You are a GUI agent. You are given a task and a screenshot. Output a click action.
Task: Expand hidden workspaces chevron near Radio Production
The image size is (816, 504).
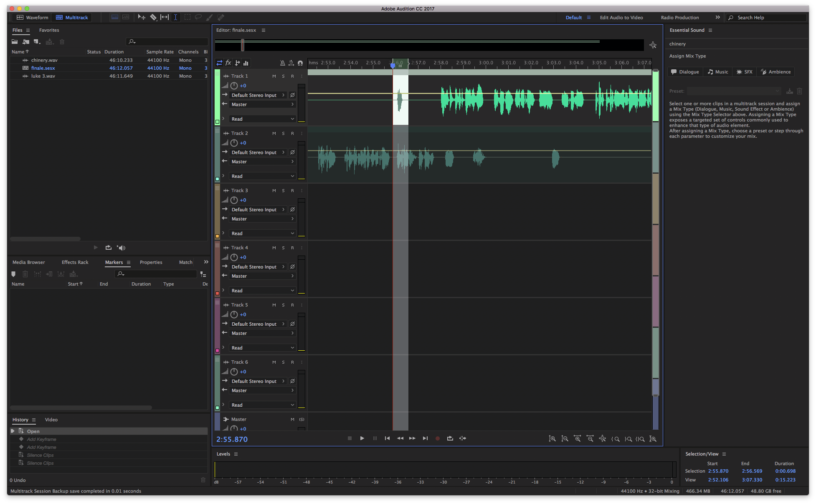tap(717, 18)
